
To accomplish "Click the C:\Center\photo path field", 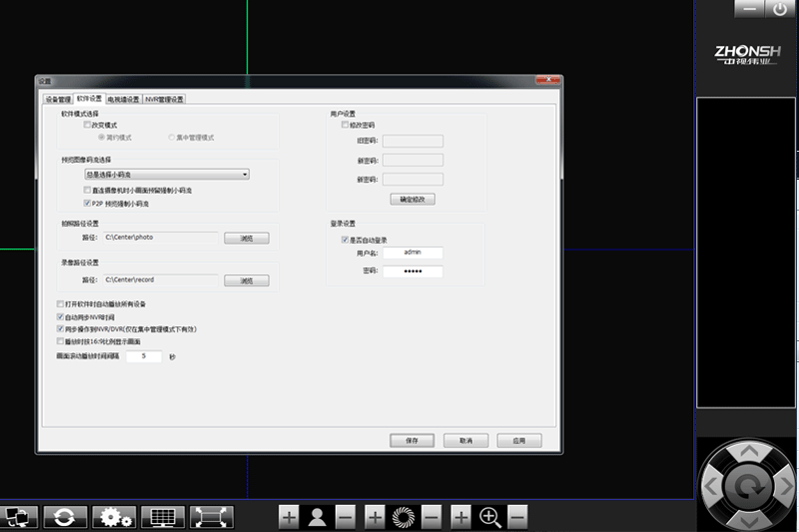I will (161, 238).
